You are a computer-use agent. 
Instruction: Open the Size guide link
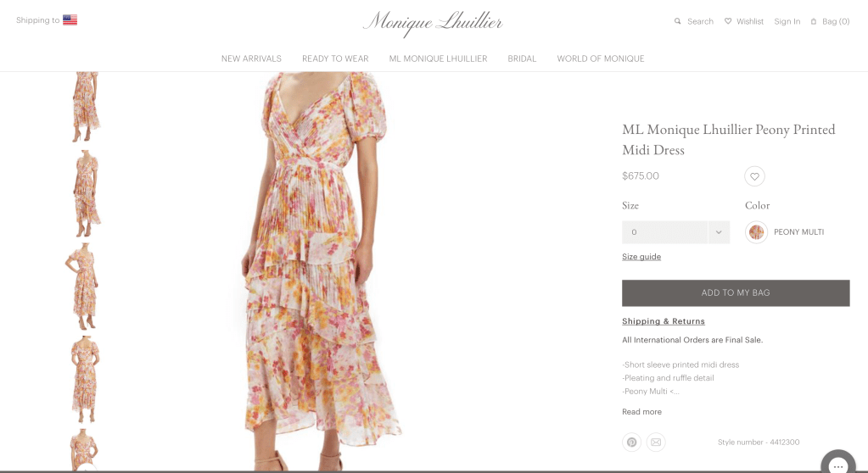point(641,257)
